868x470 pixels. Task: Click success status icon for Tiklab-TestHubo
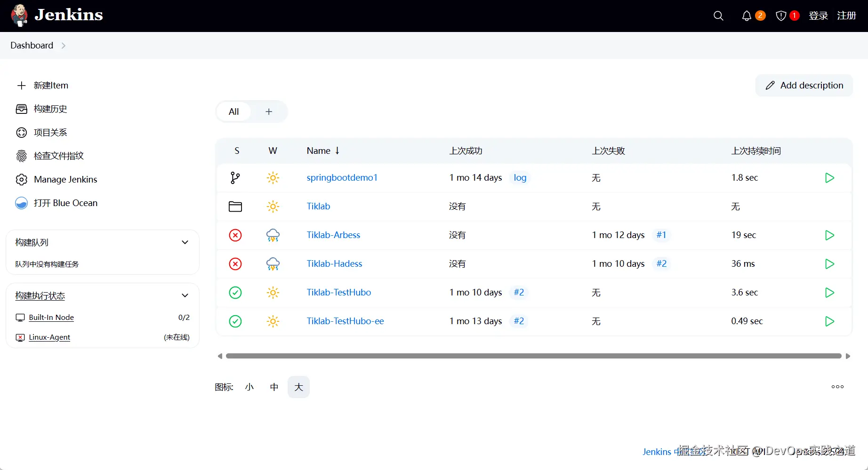pyautogui.click(x=235, y=293)
